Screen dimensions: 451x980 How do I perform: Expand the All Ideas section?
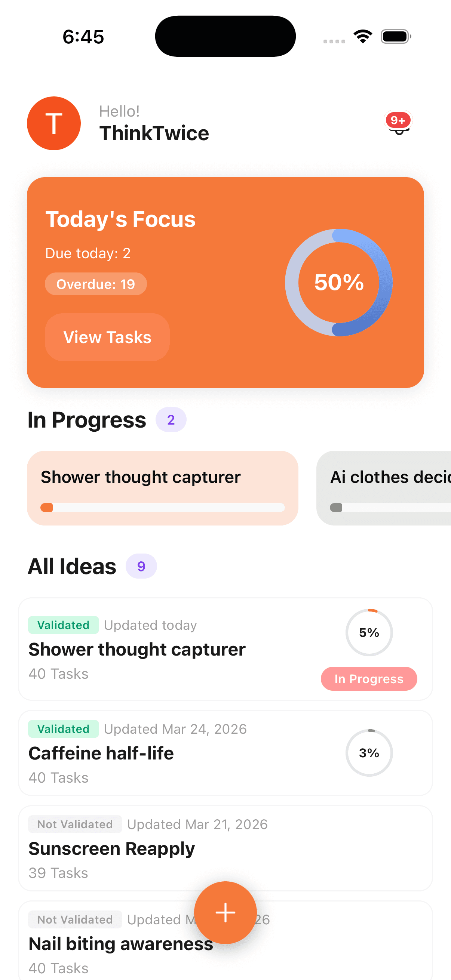pyautogui.click(x=71, y=566)
